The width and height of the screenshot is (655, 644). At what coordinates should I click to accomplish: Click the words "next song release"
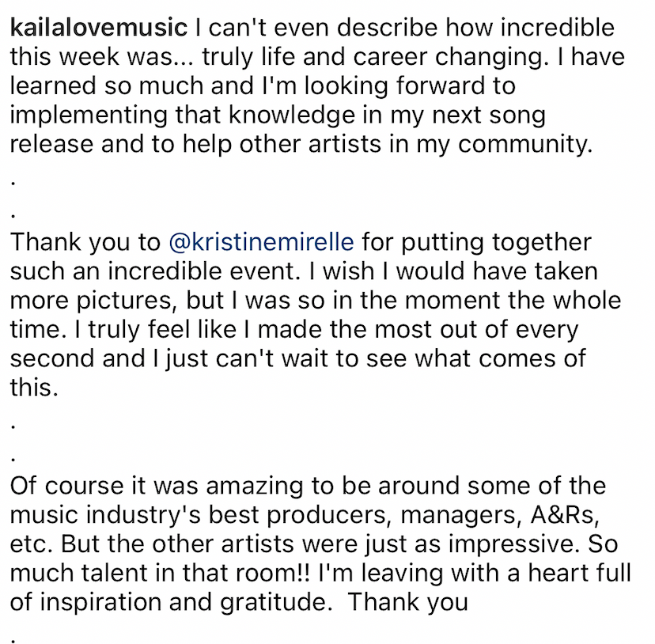490,115
